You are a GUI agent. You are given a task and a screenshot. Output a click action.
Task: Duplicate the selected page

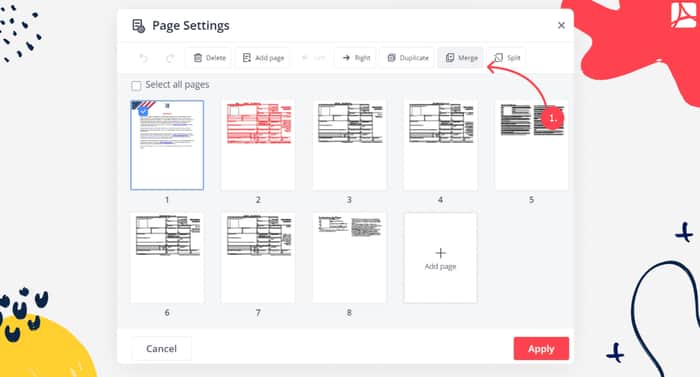tap(407, 58)
